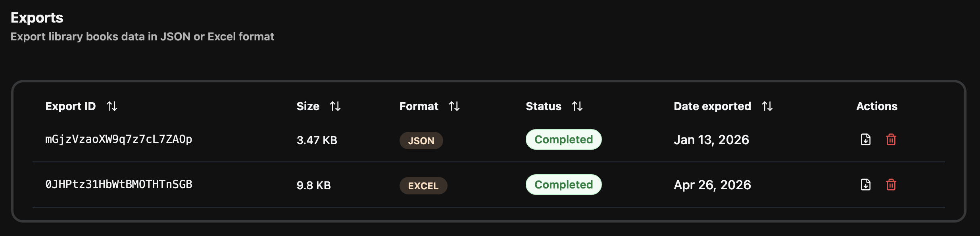This screenshot has width=980, height=236.
Task: Sort the table by Format
Action: (455, 106)
